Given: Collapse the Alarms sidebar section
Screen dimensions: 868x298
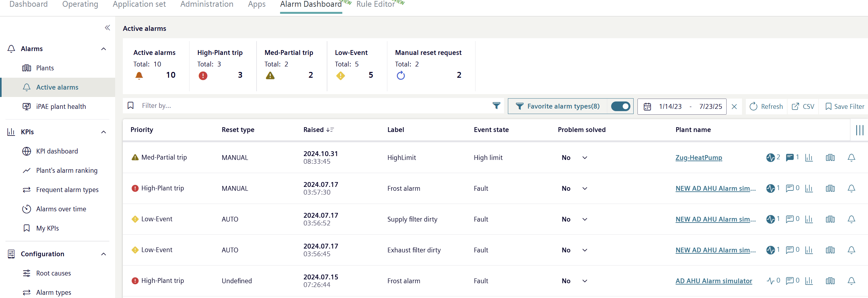Looking at the screenshot, I should [104, 49].
